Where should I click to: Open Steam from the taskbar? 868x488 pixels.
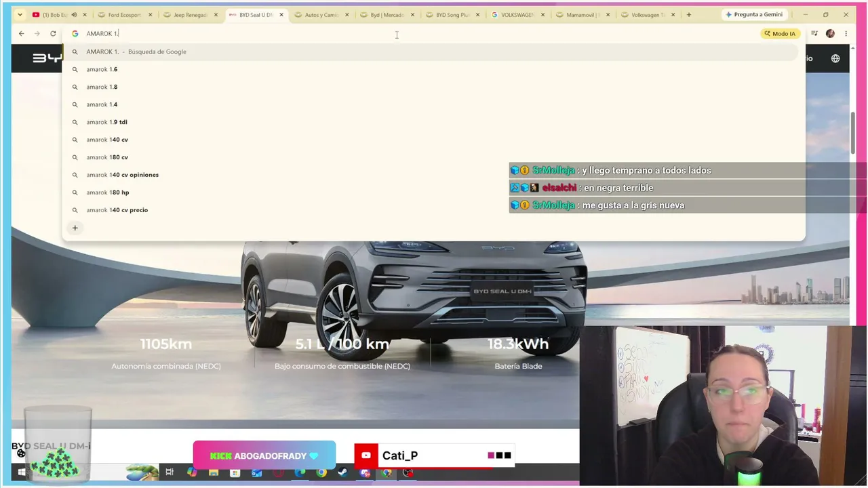tap(343, 472)
